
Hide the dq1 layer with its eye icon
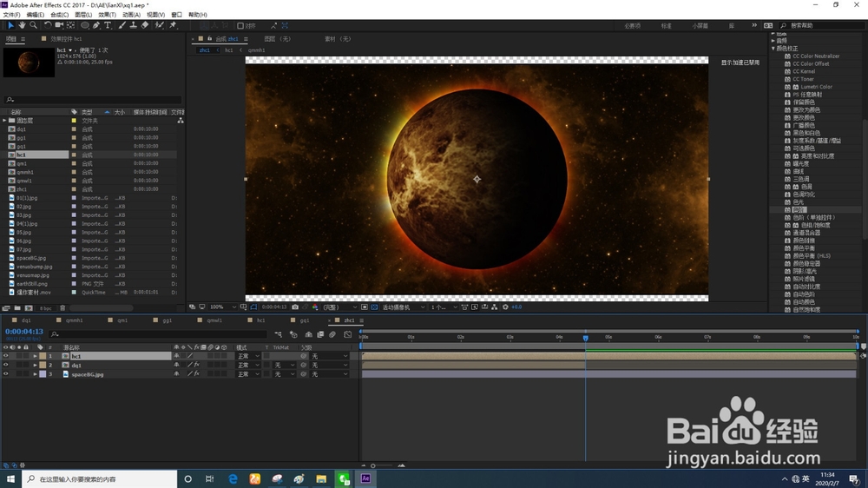pos(5,365)
